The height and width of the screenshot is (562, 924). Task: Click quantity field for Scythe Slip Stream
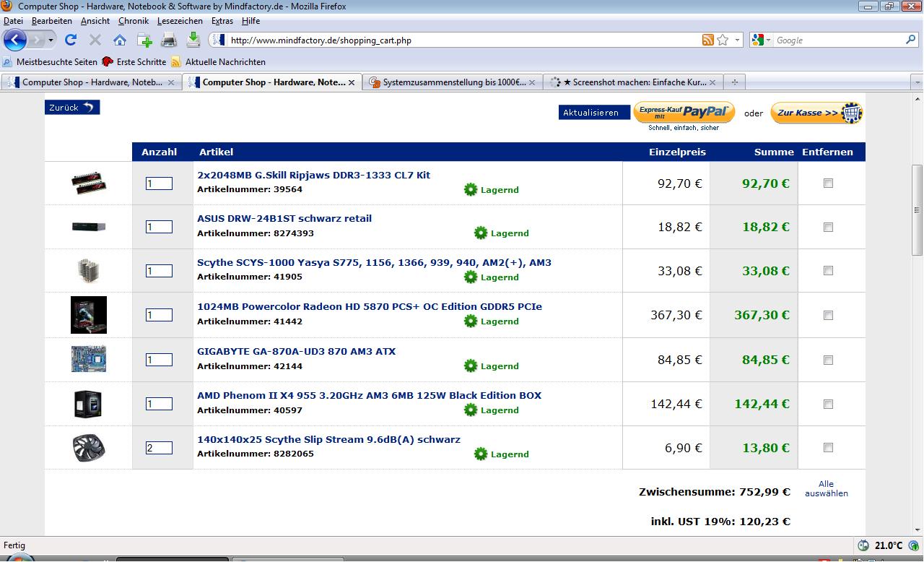point(159,448)
